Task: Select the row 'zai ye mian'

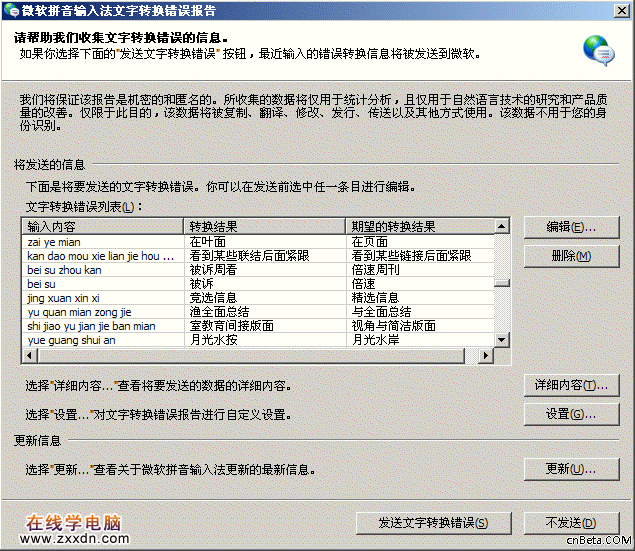Action: [258, 242]
